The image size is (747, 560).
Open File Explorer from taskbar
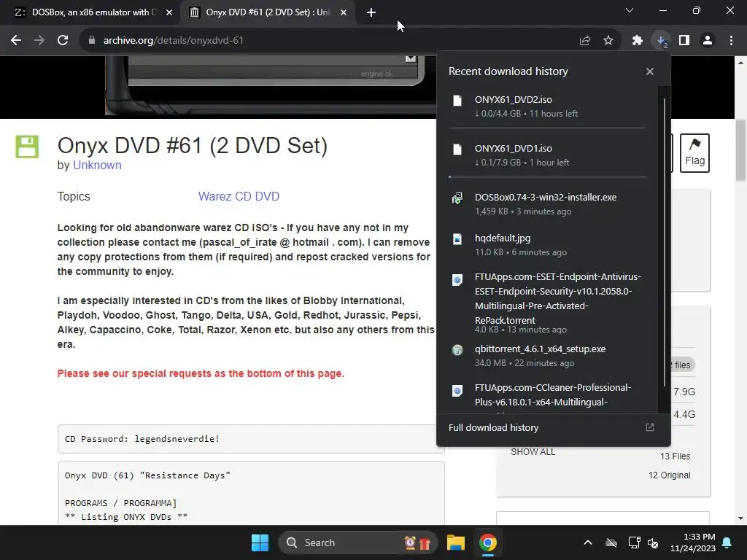pos(455,542)
